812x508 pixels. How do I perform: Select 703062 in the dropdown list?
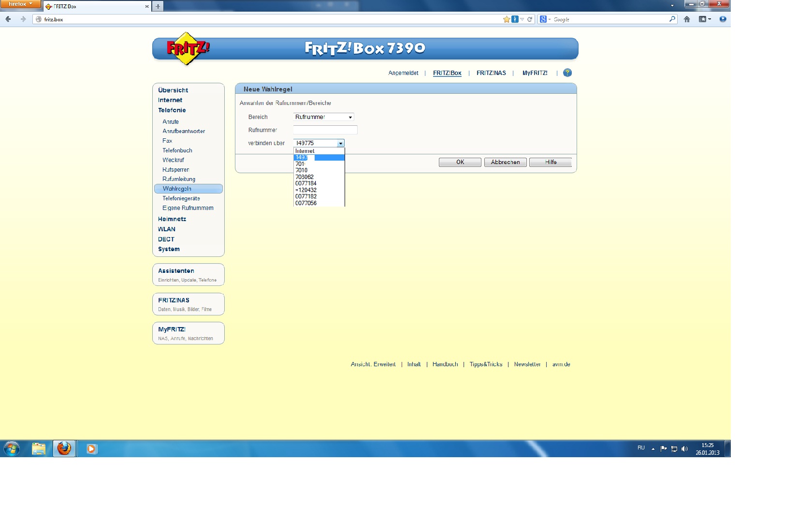tap(319, 177)
